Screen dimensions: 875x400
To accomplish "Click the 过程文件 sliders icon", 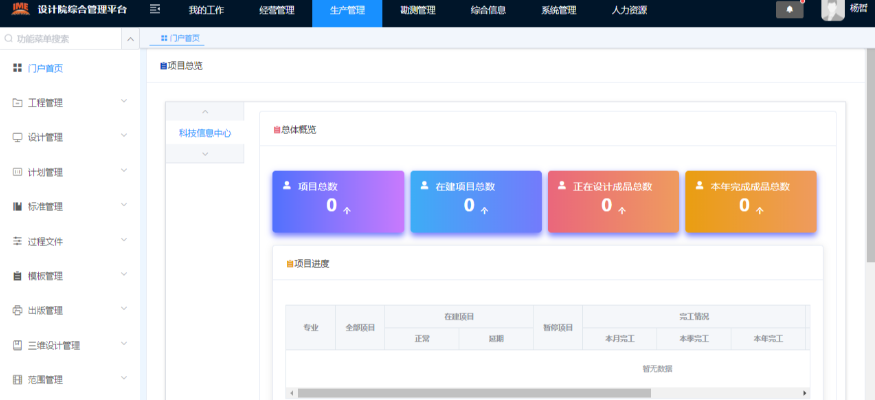I will pos(17,242).
